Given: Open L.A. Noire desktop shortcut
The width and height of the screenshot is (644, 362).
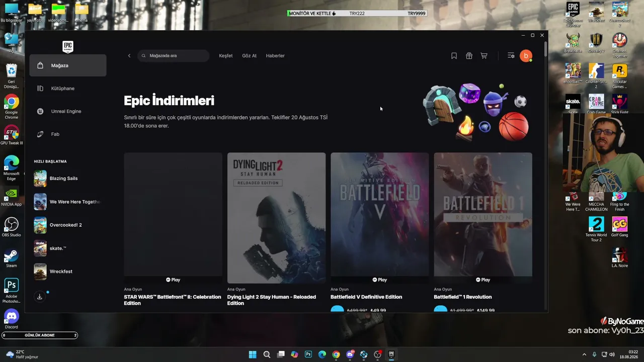Looking at the screenshot, I should (x=619, y=257).
